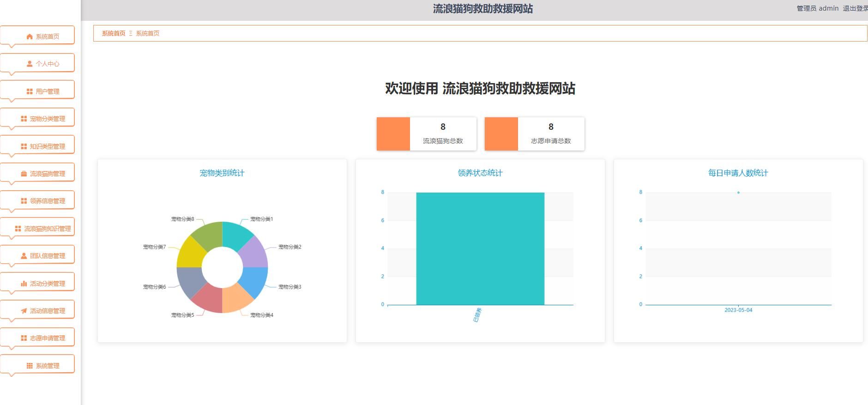Click the paper plane icon beside 活动信息管理
The height and width of the screenshot is (405, 868).
[x=24, y=311]
